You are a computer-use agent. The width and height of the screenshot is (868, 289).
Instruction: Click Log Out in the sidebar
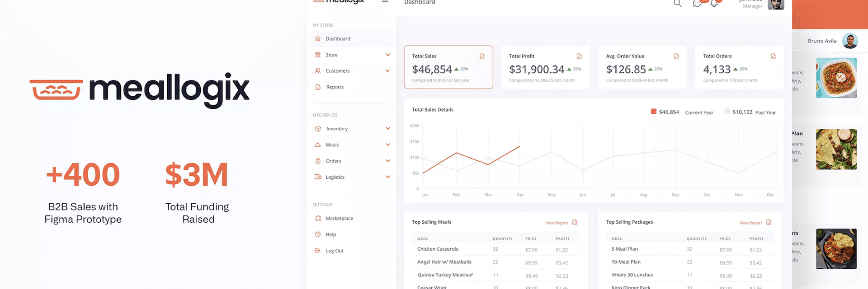coord(335,251)
